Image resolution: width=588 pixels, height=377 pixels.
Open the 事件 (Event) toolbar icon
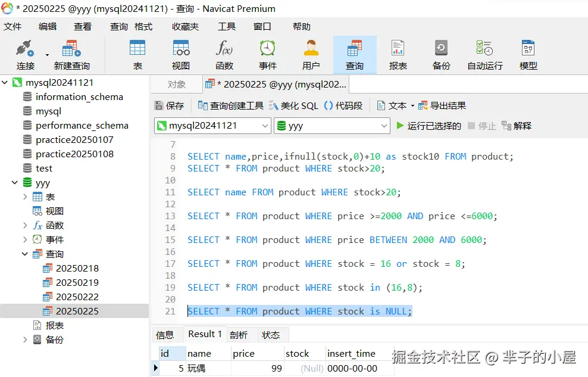click(x=267, y=55)
